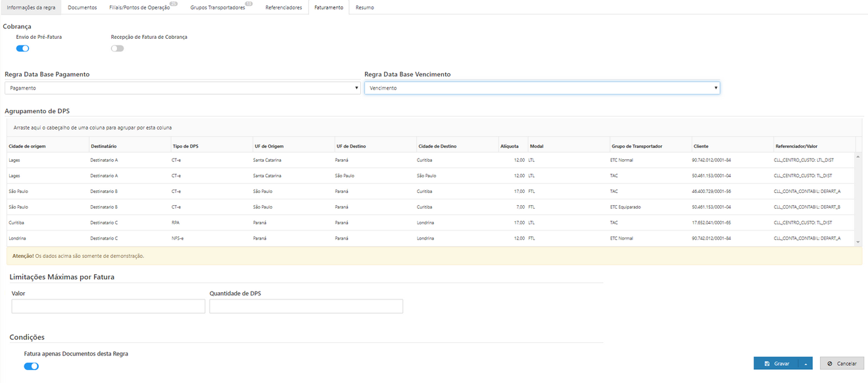The height and width of the screenshot is (383, 868).
Task: Select the Grupos Transportadores tab
Action: [x=217, y=7]
